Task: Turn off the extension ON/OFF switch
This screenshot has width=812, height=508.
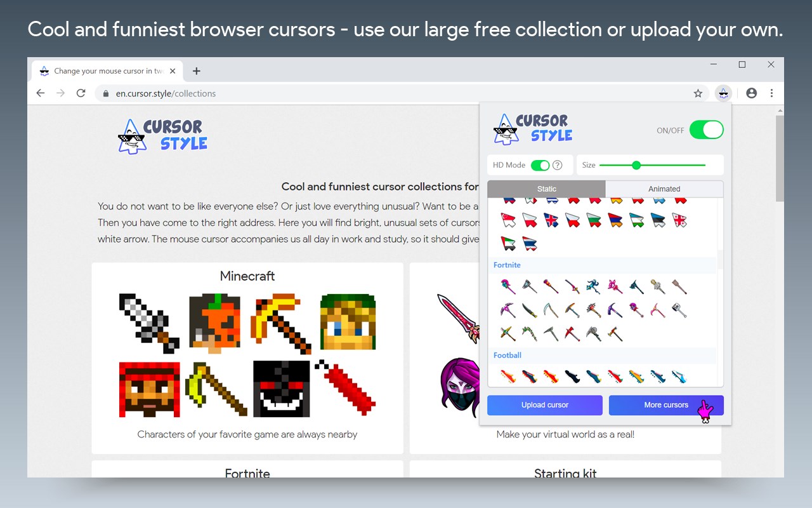Action: [706, 130]
